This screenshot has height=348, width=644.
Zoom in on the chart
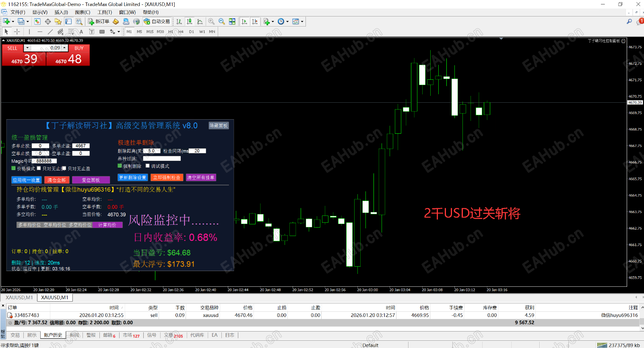(x=211, y=21)
